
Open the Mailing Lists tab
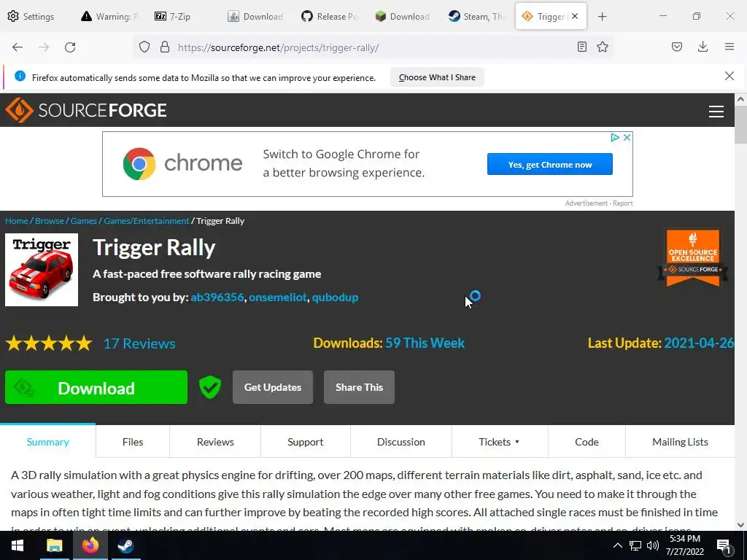(x=680, y=442)
